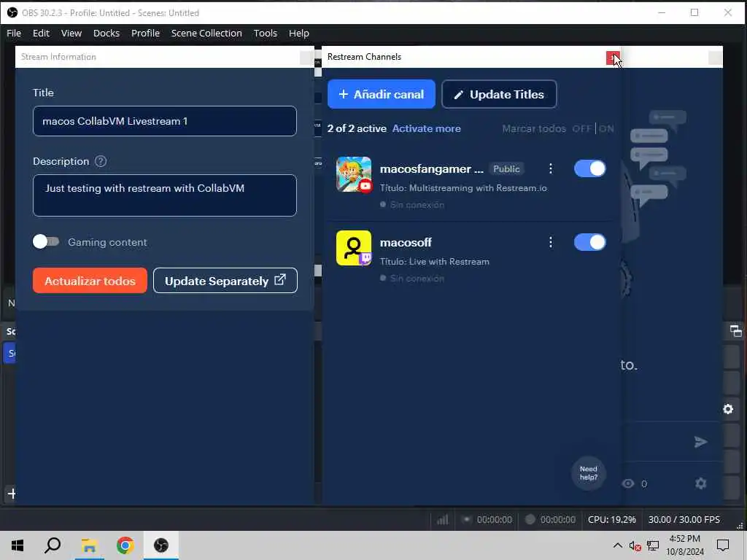Viewport: 747px width, 560px height.
Task: Click the network signal bars status icon
Action: (443, 519)
